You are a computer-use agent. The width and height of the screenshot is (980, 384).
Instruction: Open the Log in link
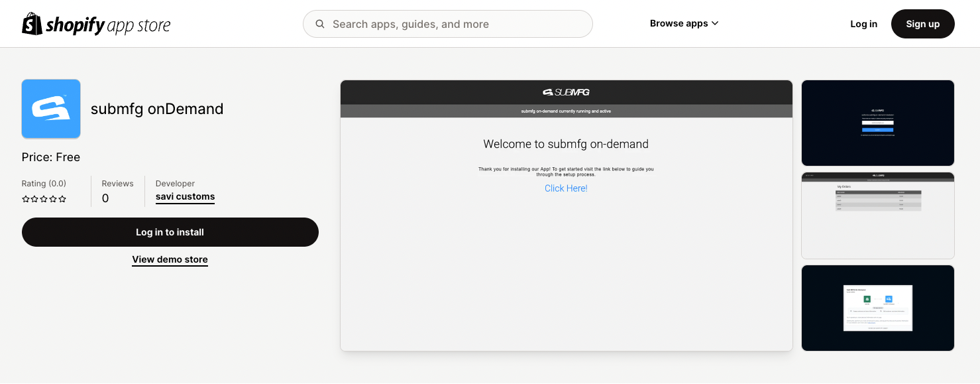pos(863,24)
